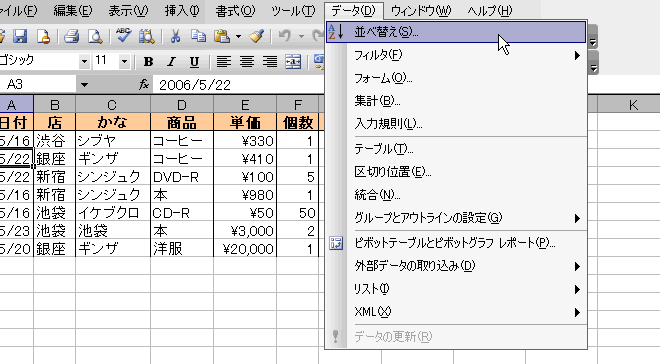
Task: Click the Permission restricted document icon
Action: click(x=43, y=36)
